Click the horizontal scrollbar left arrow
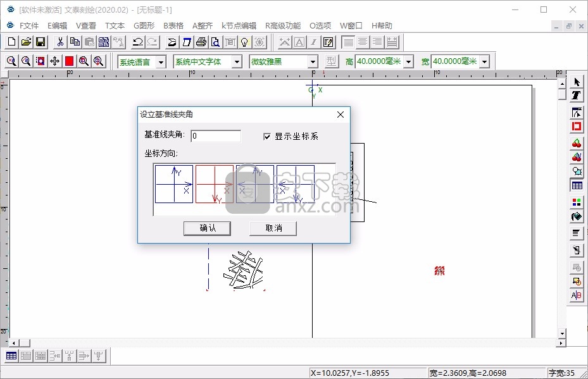Viewport: 588px width, 379px height. tap(13, 343)
